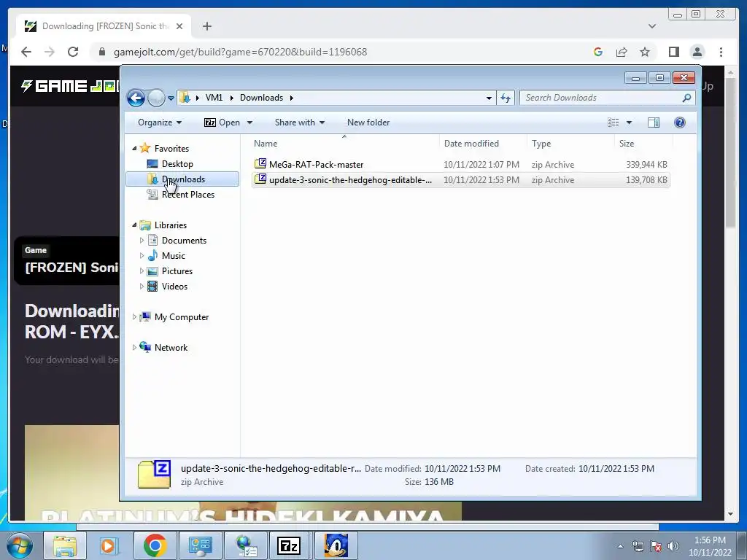Open the Windows Start menu
The image size is (747, 560).
coord(20,545)
